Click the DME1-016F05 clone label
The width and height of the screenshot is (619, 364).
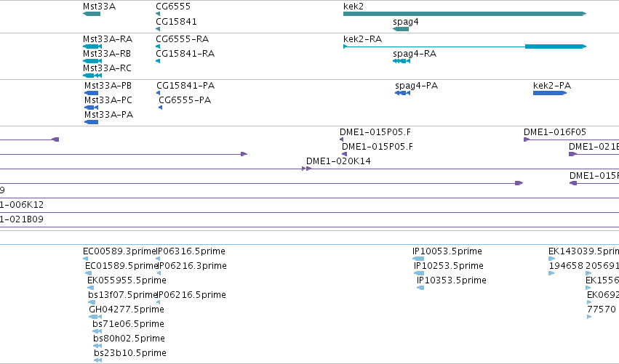click(555, 132)
